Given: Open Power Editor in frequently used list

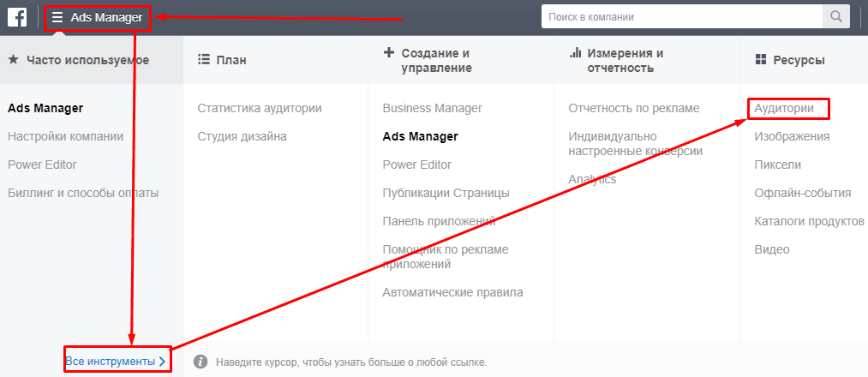Looking at the screenshot, I should [42, 165].
